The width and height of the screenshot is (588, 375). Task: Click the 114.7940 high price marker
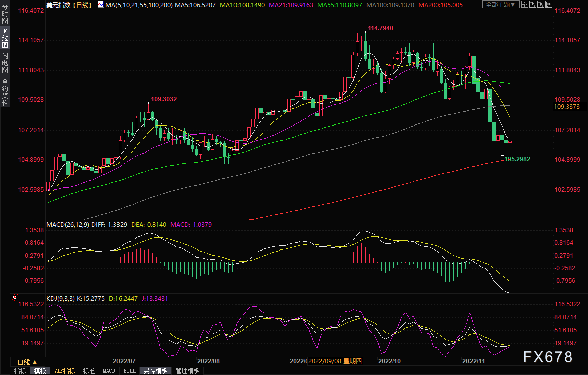pyautogui.click(x=380, y=29)
